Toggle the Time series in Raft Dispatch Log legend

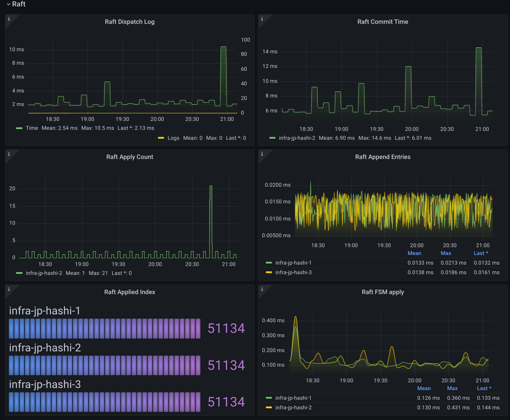(x=32, y=128)
